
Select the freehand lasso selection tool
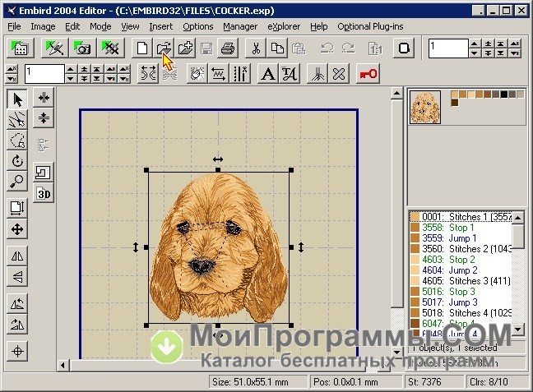[x=17, y=141]
